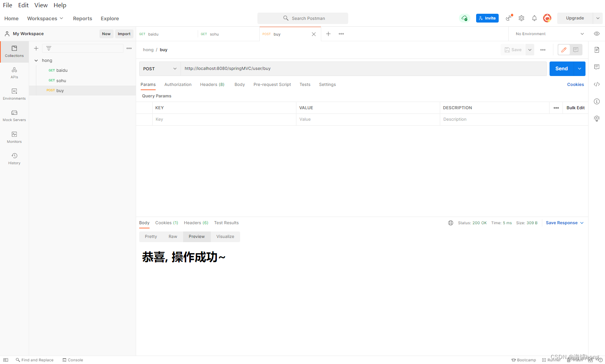Viewport: 605px width, 364px height.
Task: Open the collection Runner
Action: click(x=551, y=360)
